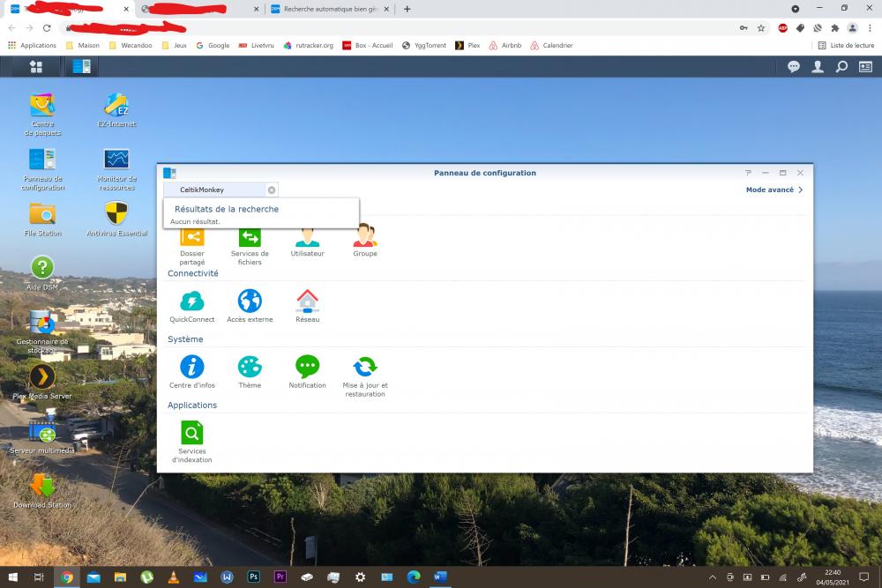Open Liste de lecture reading list
This screenshot has height=588, width=882.
[x=846, y=46]
